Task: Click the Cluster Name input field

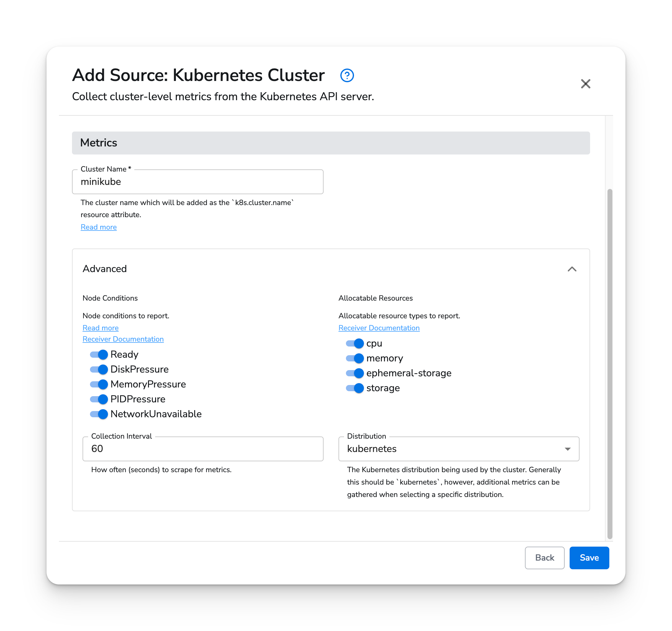Action: pyautogui.click(x=198, y=182)
